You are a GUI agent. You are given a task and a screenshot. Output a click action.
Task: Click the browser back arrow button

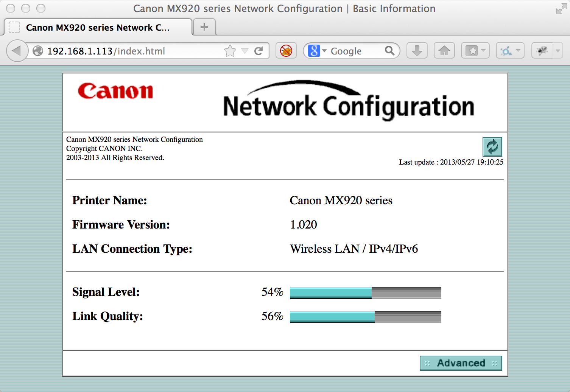click(x=17, y=51)
